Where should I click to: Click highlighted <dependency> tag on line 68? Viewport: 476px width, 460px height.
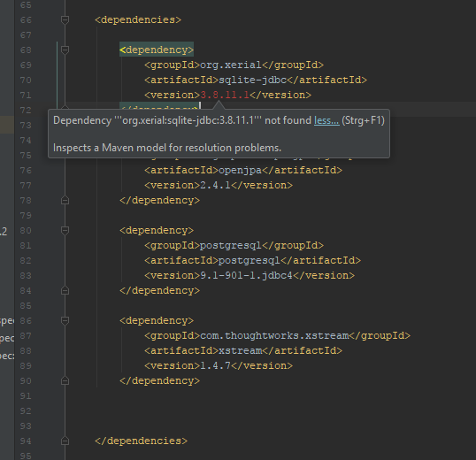157,50
